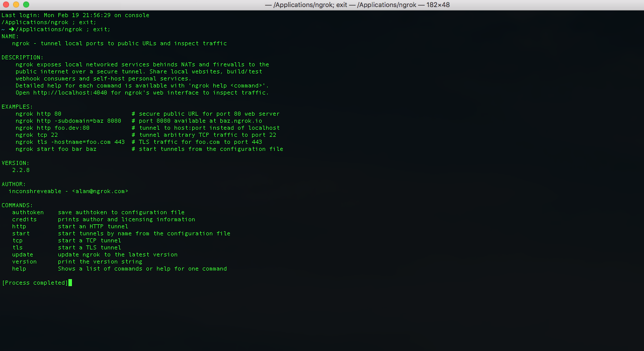This screenshot has height=351, width=644.
Task: Click the COMMANDS: section heading
Action: coord(17,205)
